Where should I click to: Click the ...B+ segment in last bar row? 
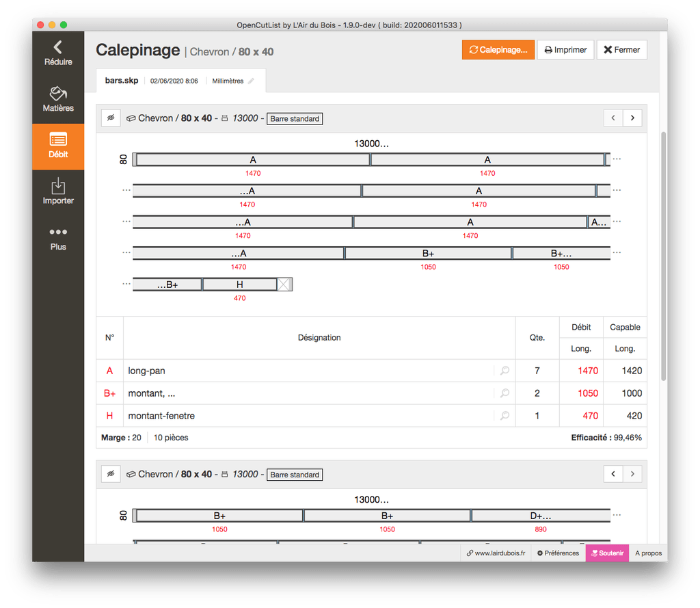tap(167, 285)
